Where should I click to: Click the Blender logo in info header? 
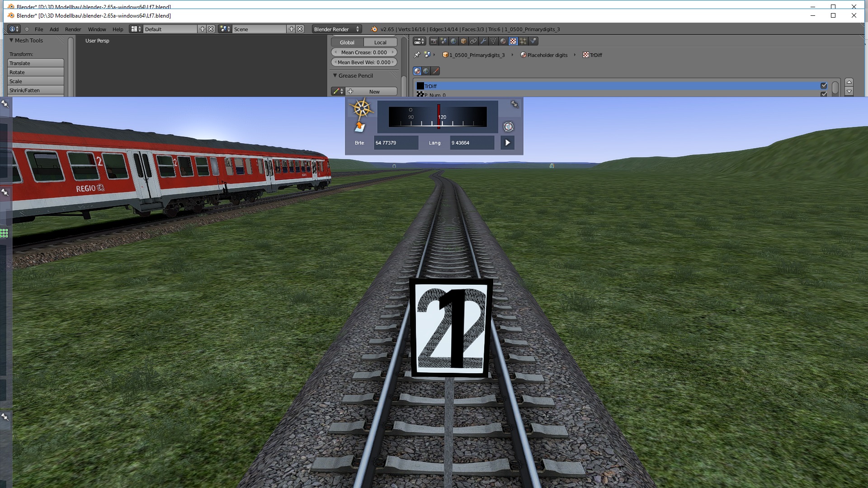373,29
